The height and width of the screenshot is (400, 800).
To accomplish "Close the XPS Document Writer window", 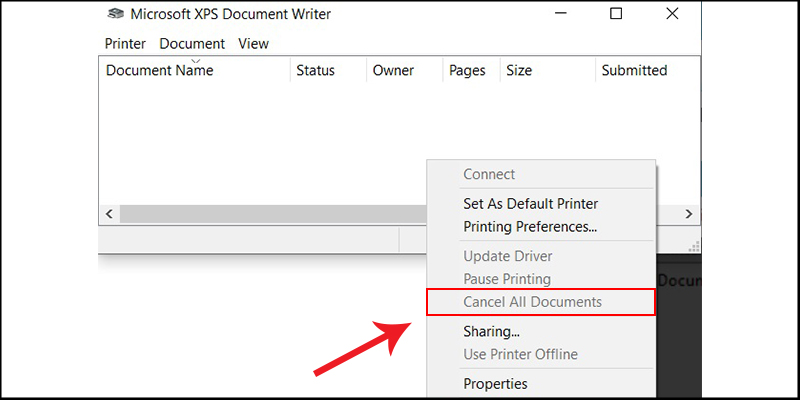I will (x=672, y=14).
